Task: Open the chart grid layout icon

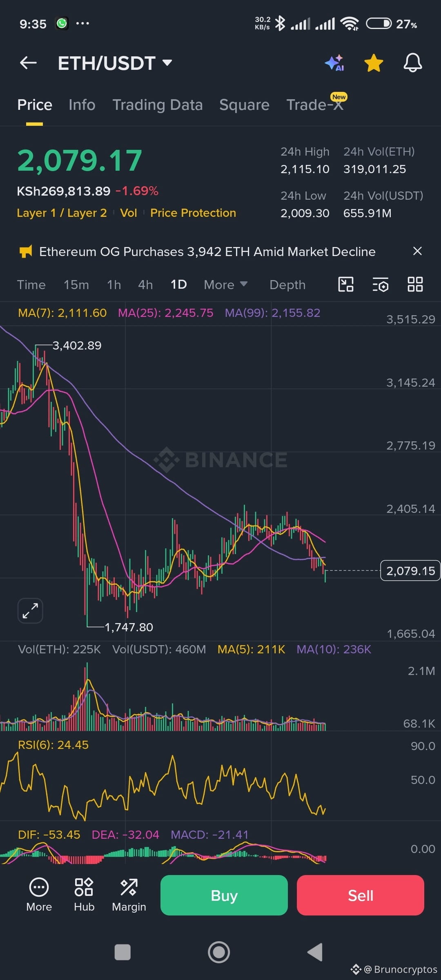Action: point(415,284)
